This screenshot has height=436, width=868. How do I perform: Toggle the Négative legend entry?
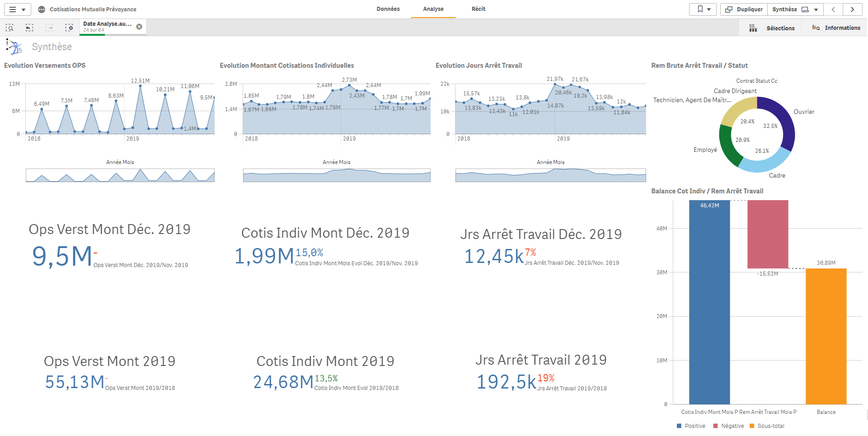[x=728, y=426]
